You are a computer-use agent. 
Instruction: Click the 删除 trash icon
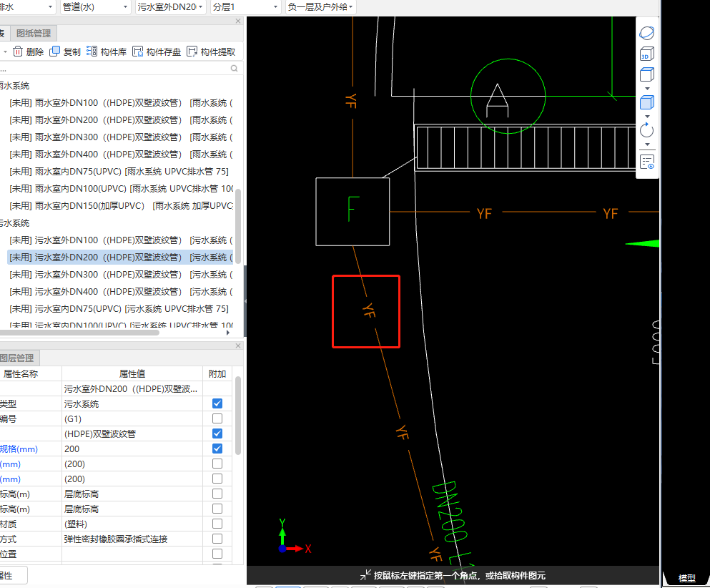pyautogui.click(x=18, y=52)
